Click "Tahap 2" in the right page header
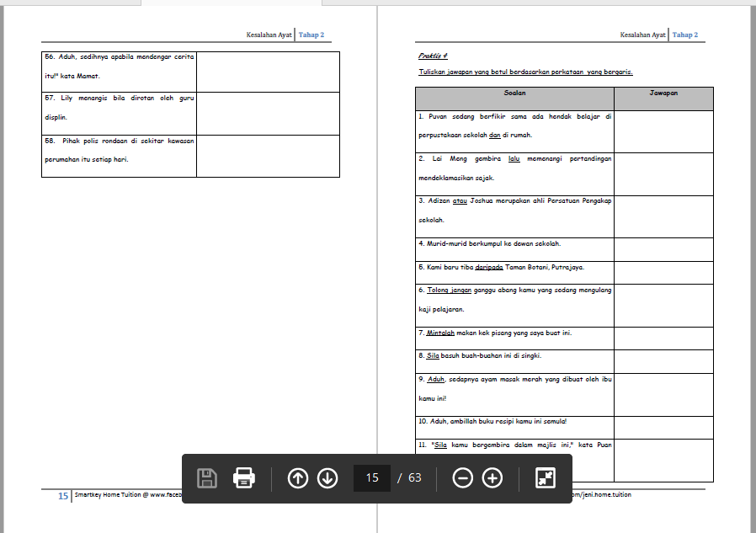Image resolution: width=756 pixels, height=533 pixels. [x=688, y=35]
